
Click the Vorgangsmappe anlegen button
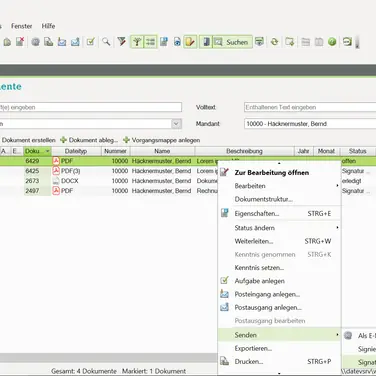coord(162,140)
